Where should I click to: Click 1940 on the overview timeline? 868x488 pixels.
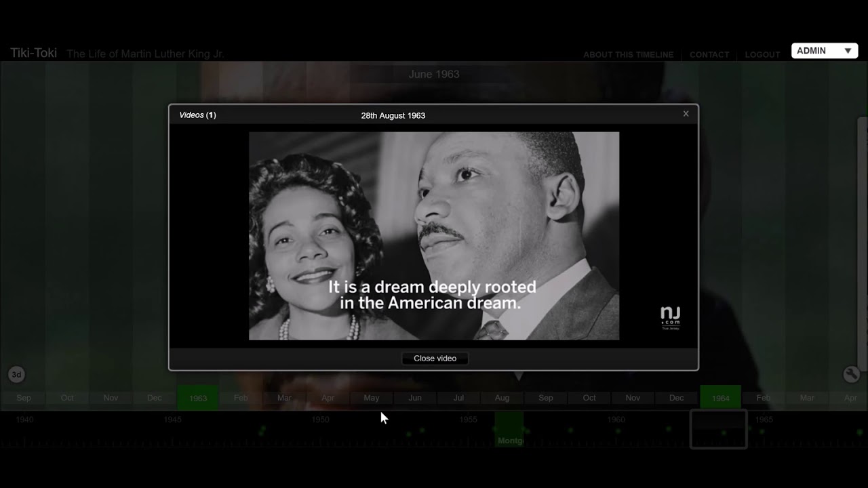[24, 420]
